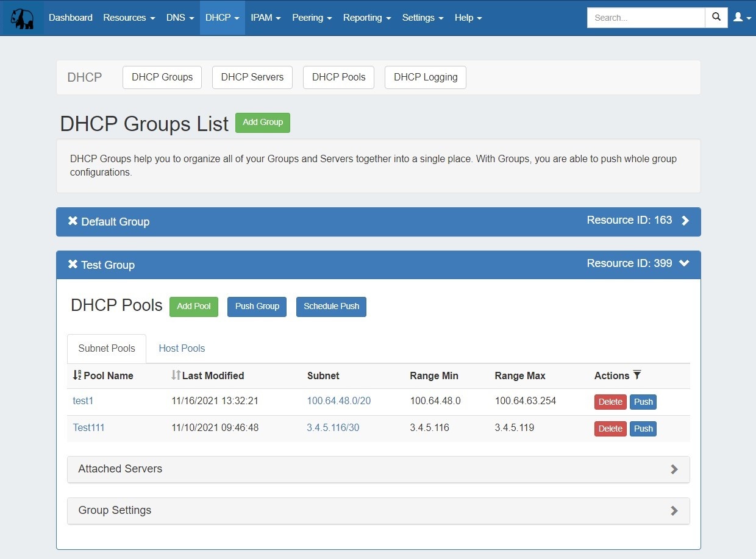Open the IPAM dropdown menu
Image resolution: width=756 pixels, height=559 pixels.
(x=265, y=18)
